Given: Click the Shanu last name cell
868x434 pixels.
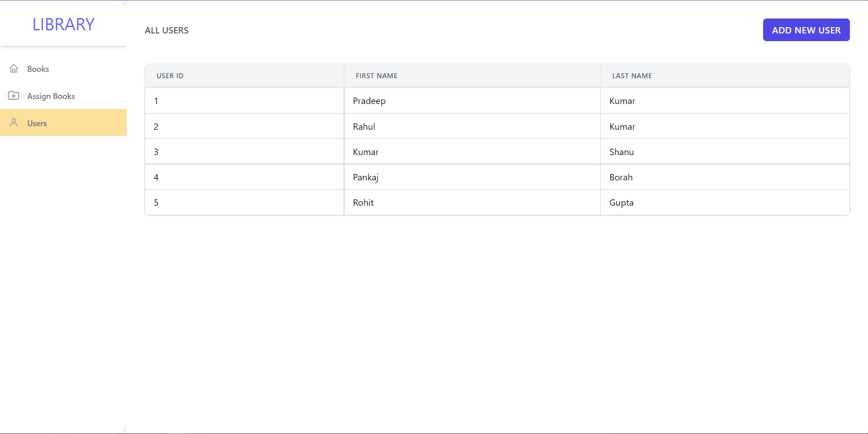Looking at the screenshot, I should 621,152.
